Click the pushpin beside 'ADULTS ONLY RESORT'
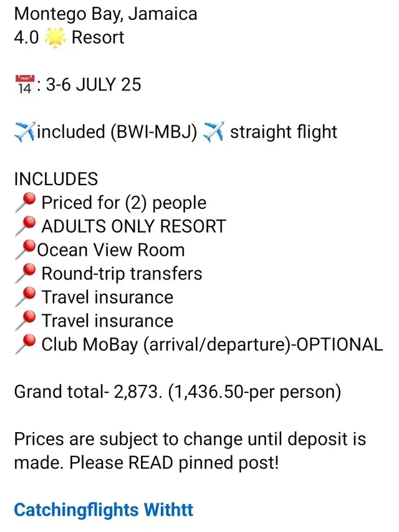The height and width of the screenshot is (532, 399). (25, 226)
